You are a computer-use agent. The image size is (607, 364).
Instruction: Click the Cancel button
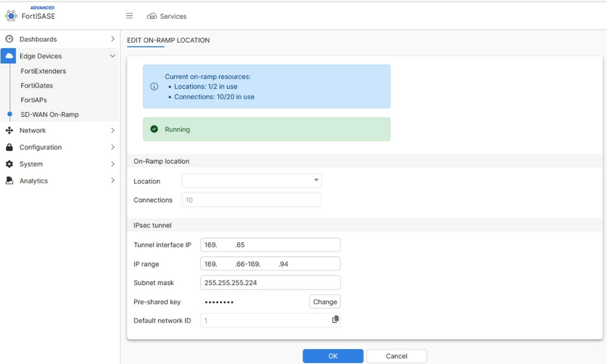click(x=396, y=356)
